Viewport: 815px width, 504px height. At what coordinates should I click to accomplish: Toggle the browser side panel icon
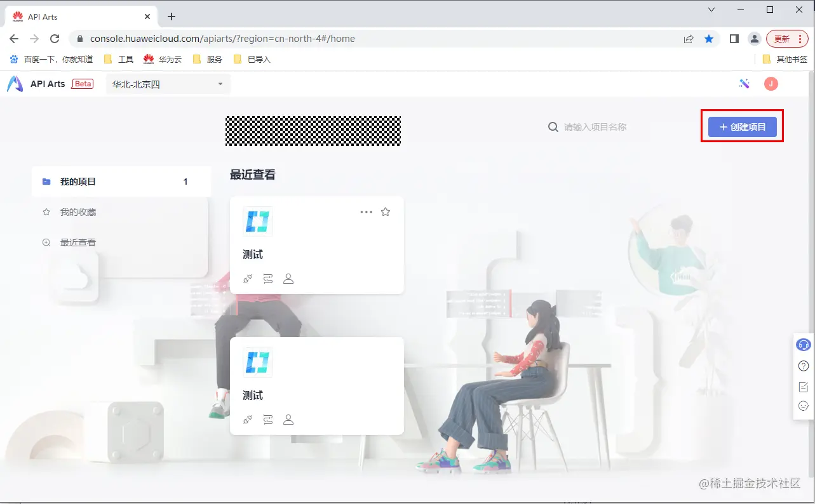(734, 39)
